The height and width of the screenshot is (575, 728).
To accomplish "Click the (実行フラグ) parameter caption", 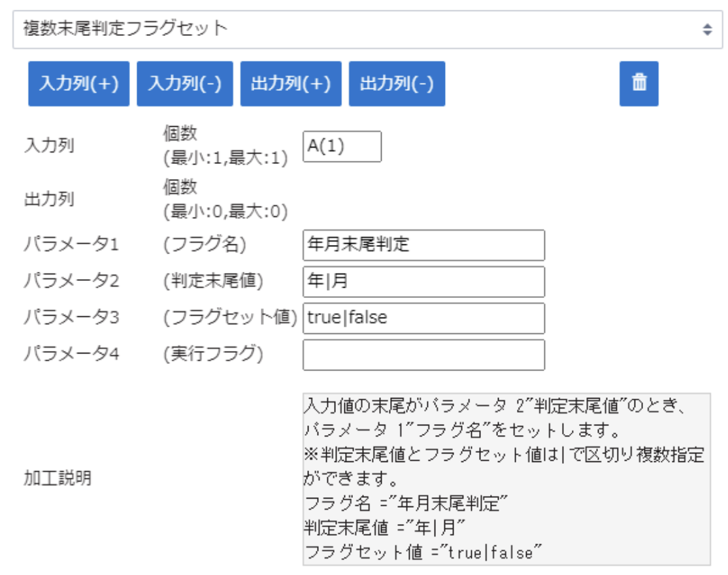I will (x=213, y=355).
